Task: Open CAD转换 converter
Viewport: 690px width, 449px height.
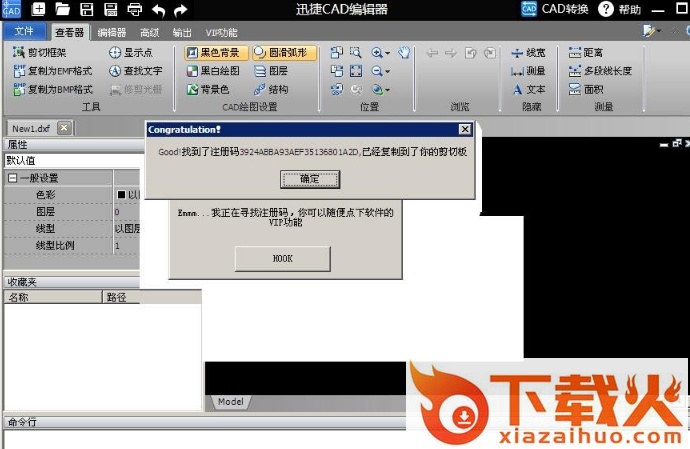Action: (555, 9)
